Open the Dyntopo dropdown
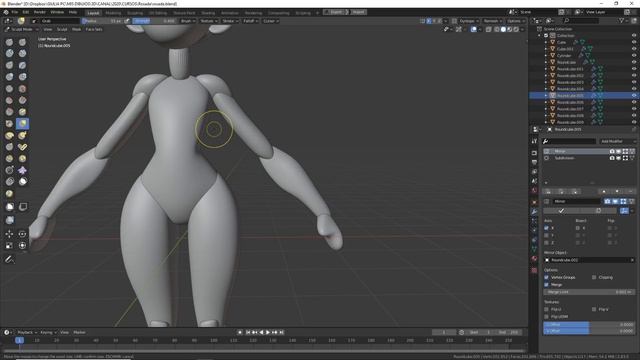 [469, 21]
